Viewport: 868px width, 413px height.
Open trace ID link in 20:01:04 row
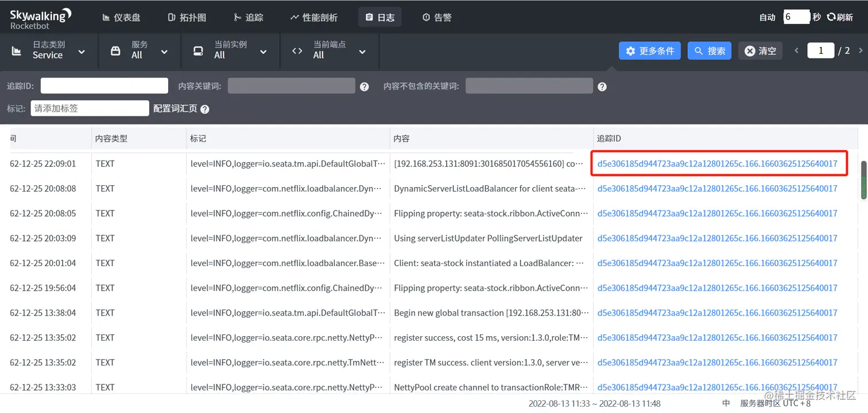click(x=717, y=263)
